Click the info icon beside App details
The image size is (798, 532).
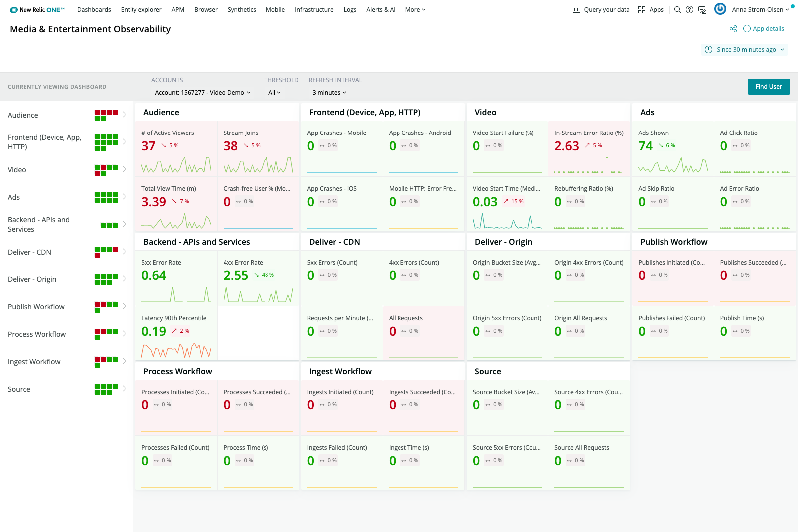pyautogui.click(x=746, y=28)
